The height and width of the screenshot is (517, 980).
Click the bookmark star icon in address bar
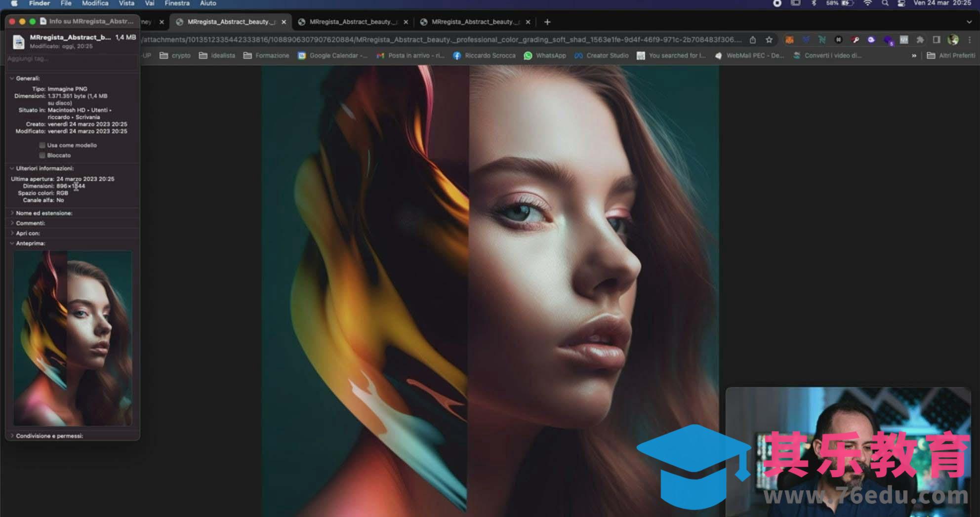769,40
